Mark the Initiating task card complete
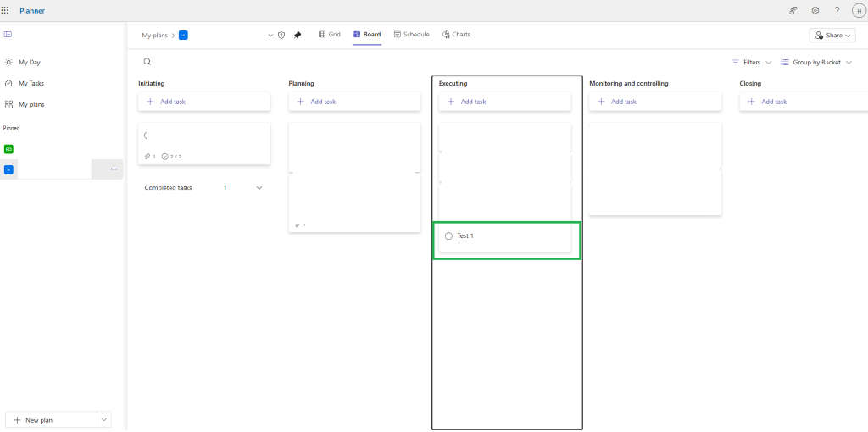Image resolution: width=868 pixels, height=432 pixels. (x=147, y=136)
